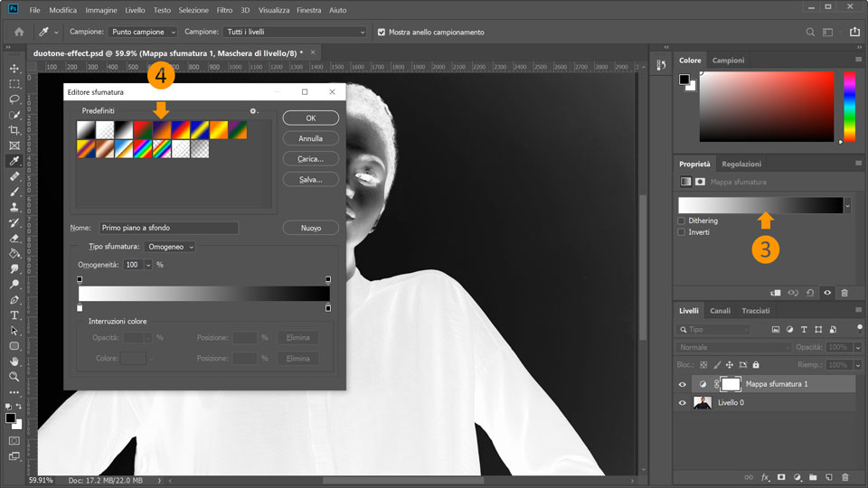This screenshot has width=868, height=488.
Task: Click the Carica... button
Action: click(310, 159)
